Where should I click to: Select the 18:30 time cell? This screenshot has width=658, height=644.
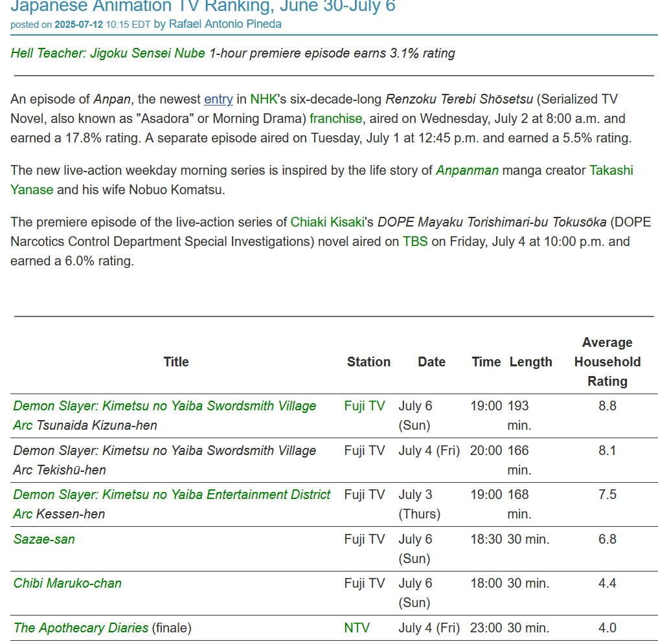[x=486, y=539]
